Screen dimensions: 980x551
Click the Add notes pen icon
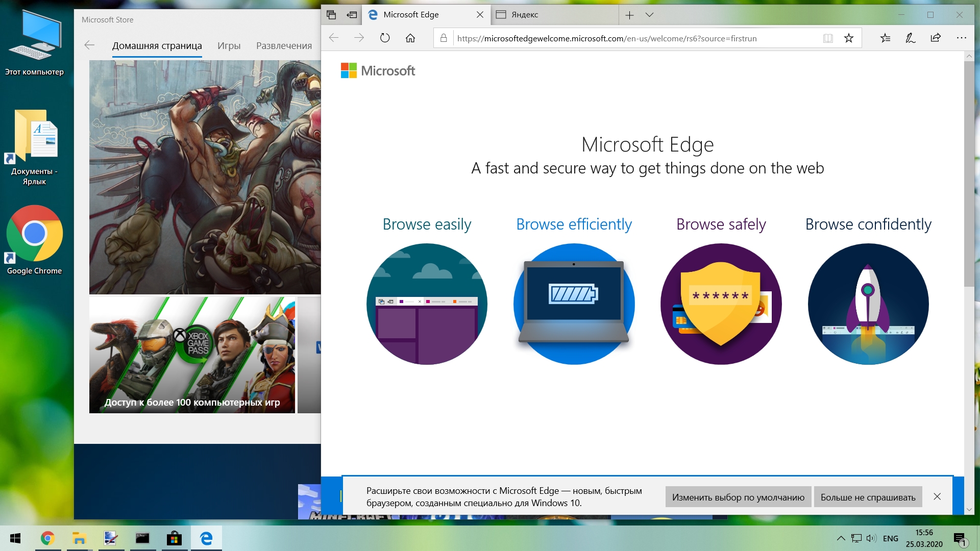[911, 38]
